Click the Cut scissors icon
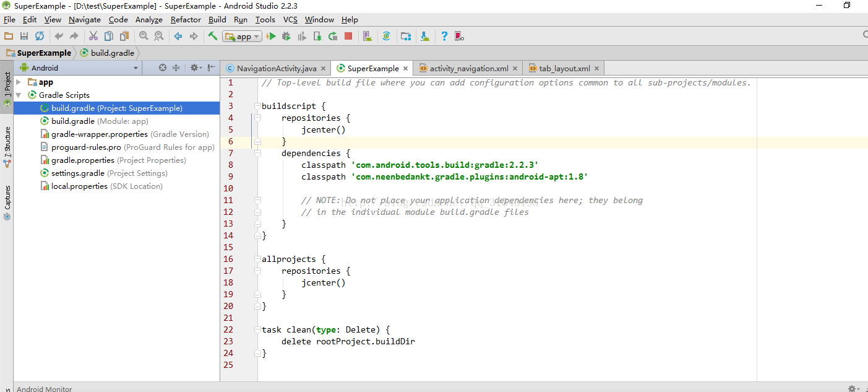 (93, 37)
